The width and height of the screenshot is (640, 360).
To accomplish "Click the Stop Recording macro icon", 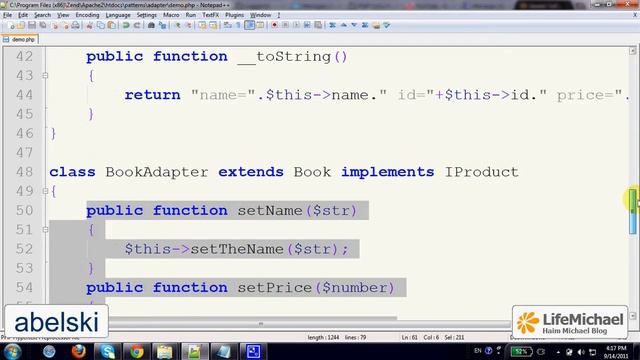I will [286, 25].
